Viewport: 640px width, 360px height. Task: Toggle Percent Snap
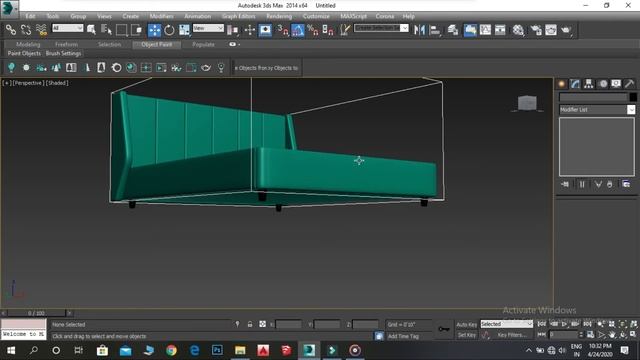(x=313, y=30)
